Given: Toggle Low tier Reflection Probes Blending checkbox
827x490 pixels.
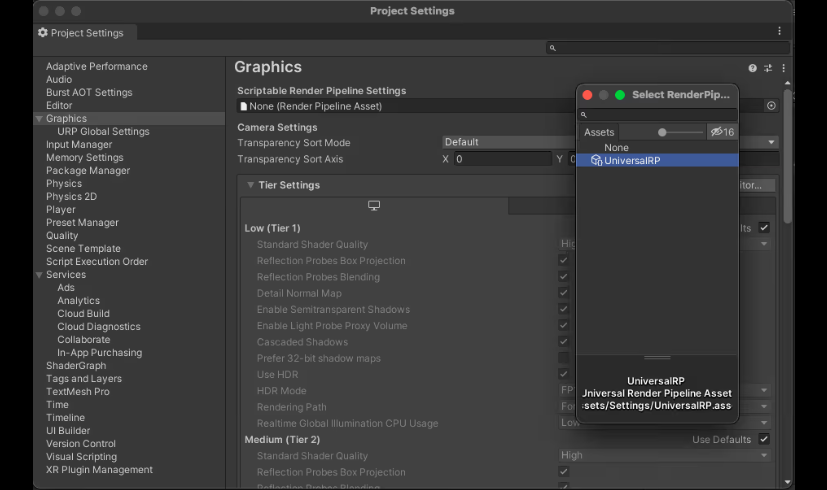Looking at the screenshot, I should coord(563,276).
